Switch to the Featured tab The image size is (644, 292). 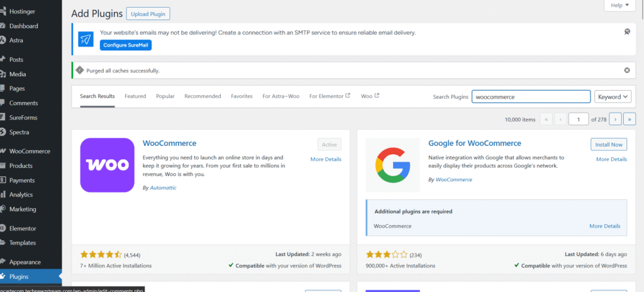click(135, 96)
